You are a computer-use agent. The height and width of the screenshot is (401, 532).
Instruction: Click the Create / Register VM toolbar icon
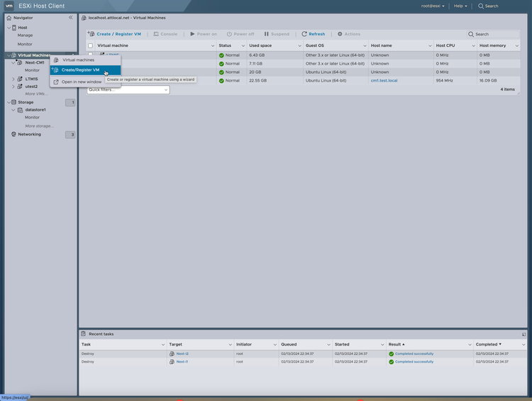(x=91, y=34)
